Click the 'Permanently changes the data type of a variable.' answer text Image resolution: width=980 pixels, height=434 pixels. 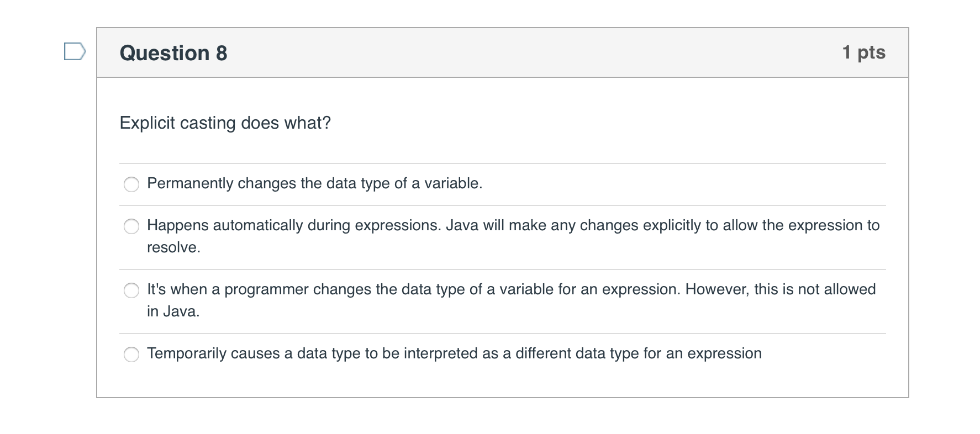(x=315, y=183)
